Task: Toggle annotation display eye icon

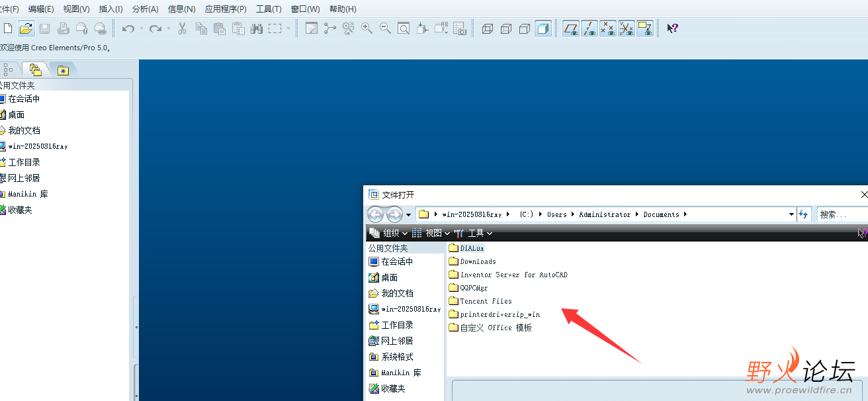Action: [645, 28]
